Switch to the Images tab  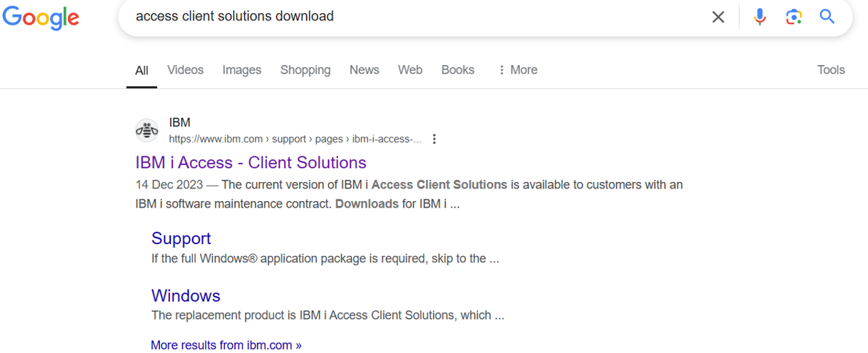point(242,70)
